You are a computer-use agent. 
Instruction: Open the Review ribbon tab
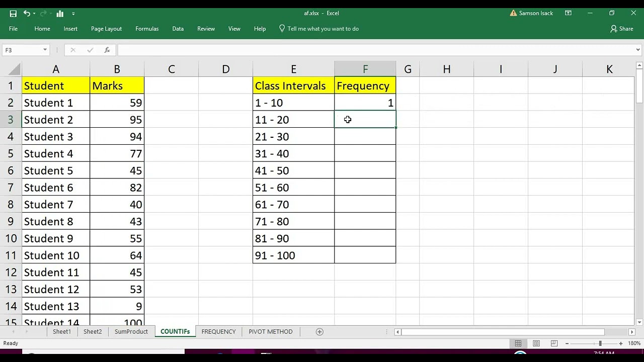[x=206, y=29]
